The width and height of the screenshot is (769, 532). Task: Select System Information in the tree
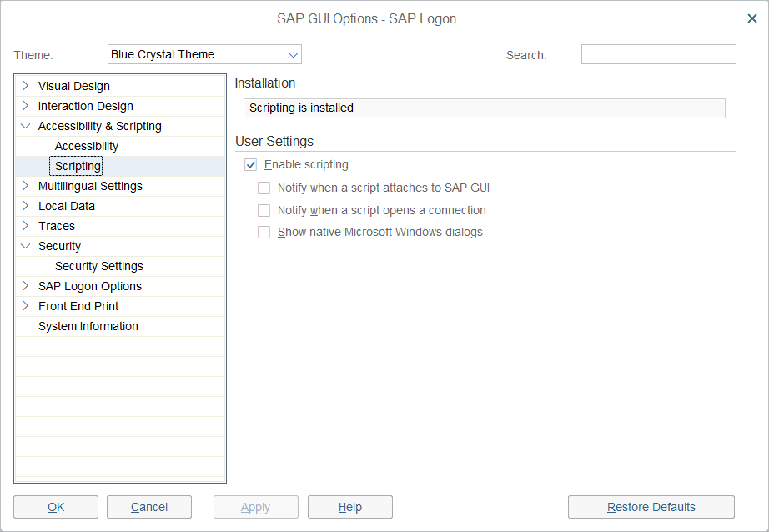pyautogui.click(x=88, y=326)
